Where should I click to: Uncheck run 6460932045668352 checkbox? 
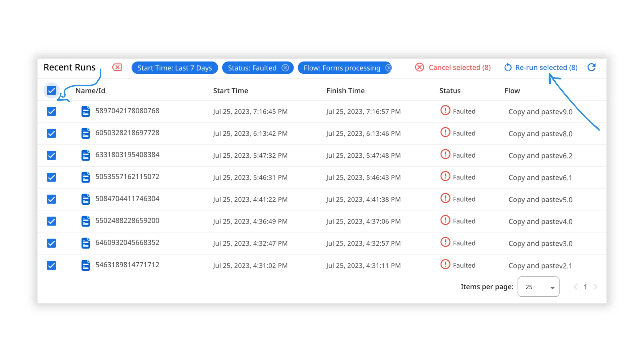(x=52, y=243)
